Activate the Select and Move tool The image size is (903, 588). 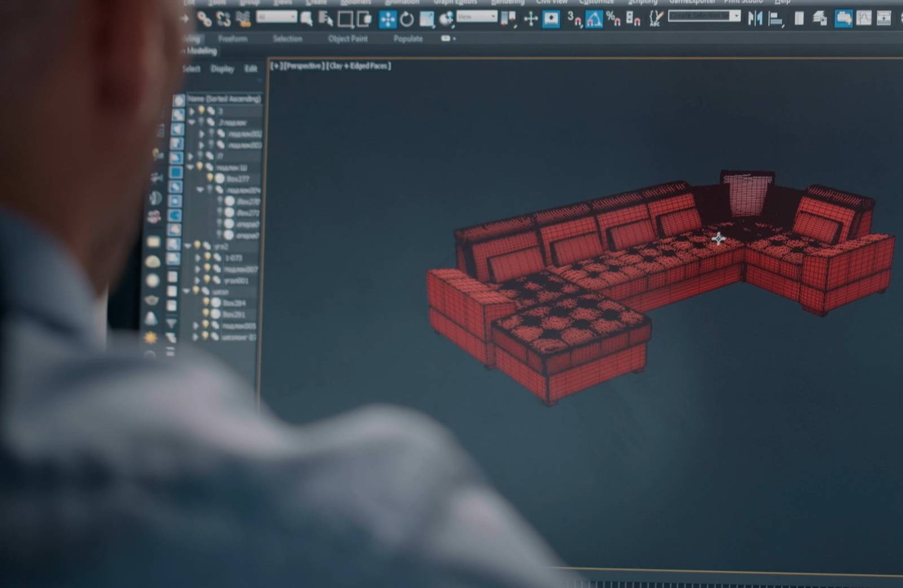(x=388, y=19)
